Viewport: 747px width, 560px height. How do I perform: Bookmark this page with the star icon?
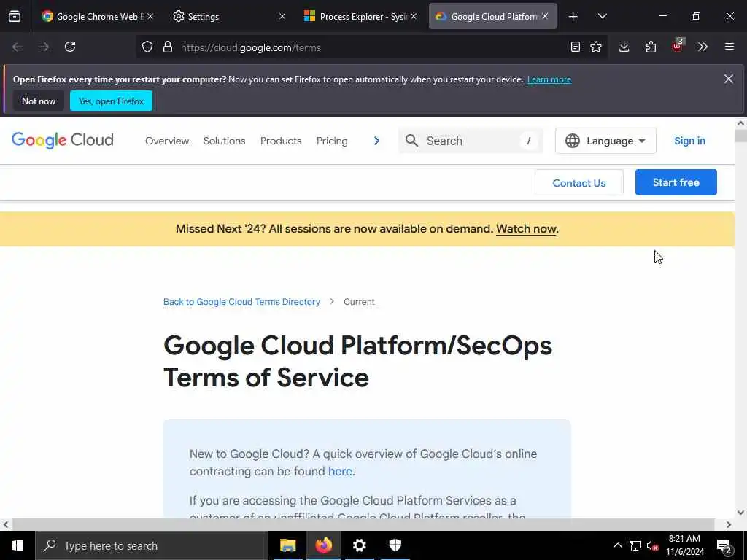(596, 47)
